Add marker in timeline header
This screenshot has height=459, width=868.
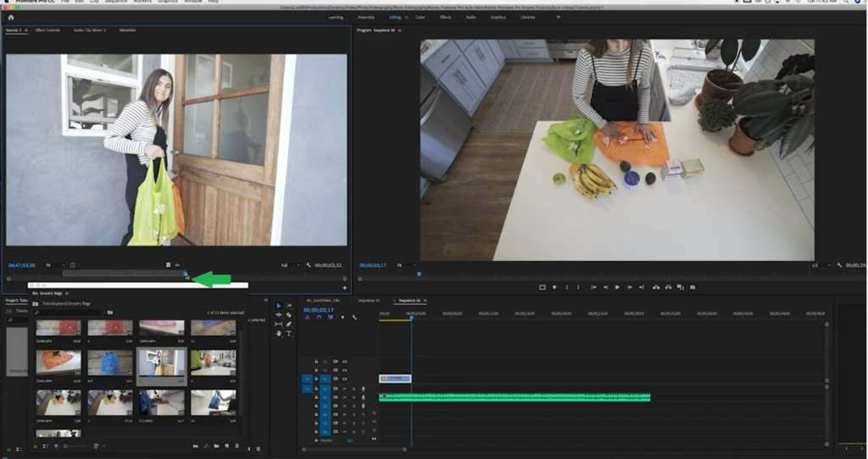342,318
